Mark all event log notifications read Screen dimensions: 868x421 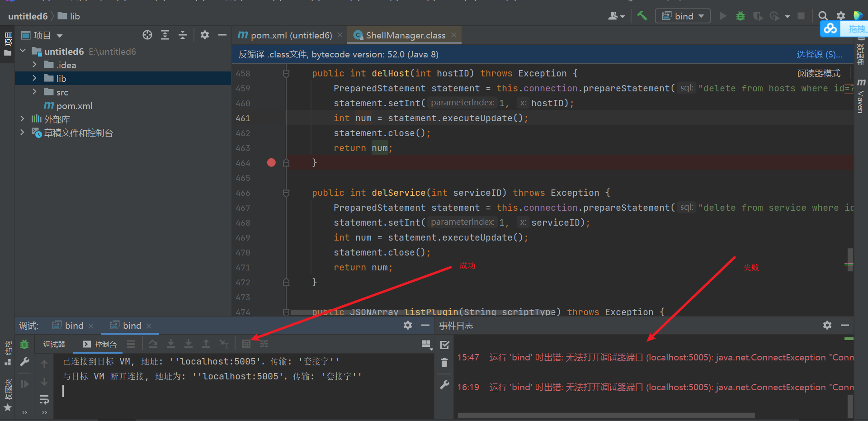point(445,345)
